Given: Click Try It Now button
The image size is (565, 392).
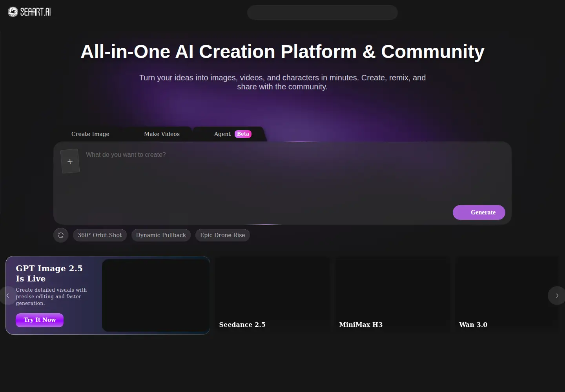Looking at the screenshot, I should click(40, 320).
